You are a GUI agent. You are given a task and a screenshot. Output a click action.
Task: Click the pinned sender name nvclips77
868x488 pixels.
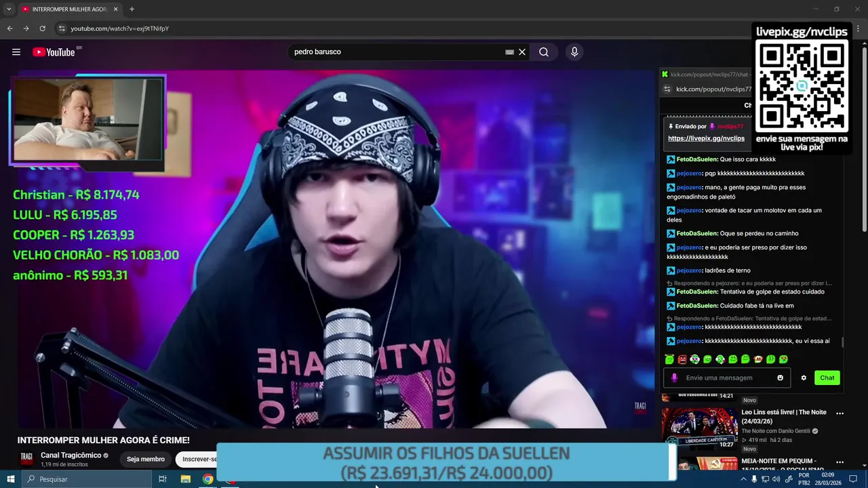pos(730,127)
